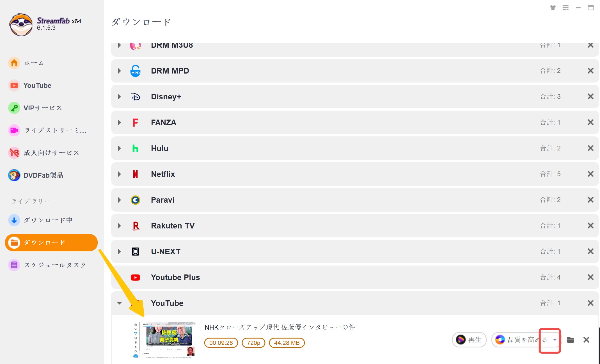This screenshot has width=600, height=364.
Task: Delete the NHK video download entry
Action: (586, 340)
